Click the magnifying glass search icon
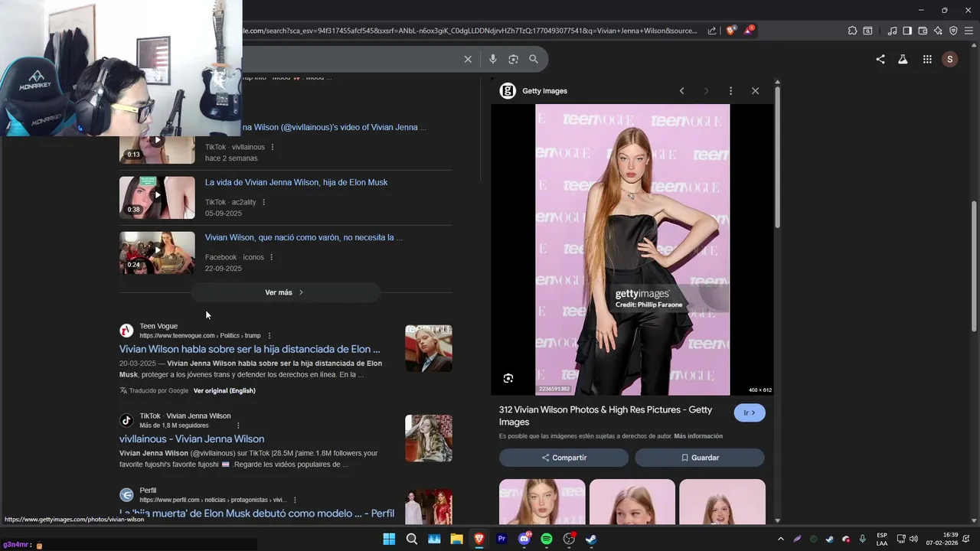Screen dimensions: 980x551 coord(534,59)
